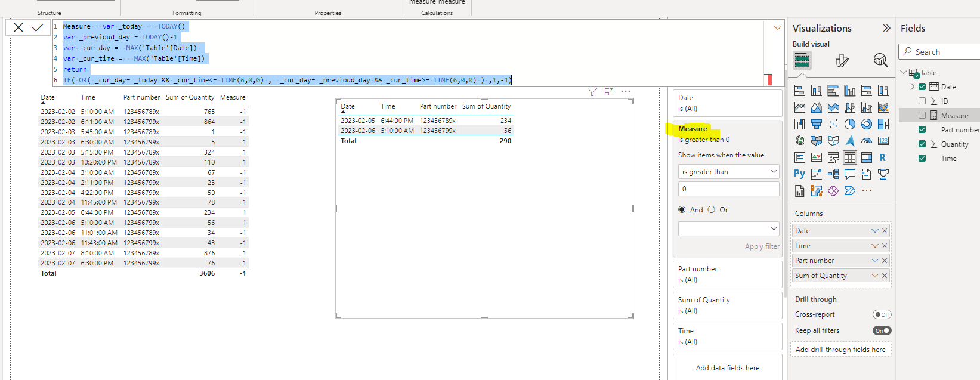Choose the card 123 visual

pyautogui.click(x=883, y=141)
